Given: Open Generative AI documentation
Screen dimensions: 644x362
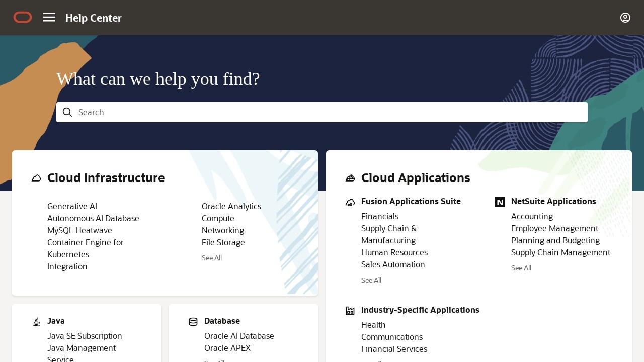Looking at the screenshot, I should tap(72, 206).
